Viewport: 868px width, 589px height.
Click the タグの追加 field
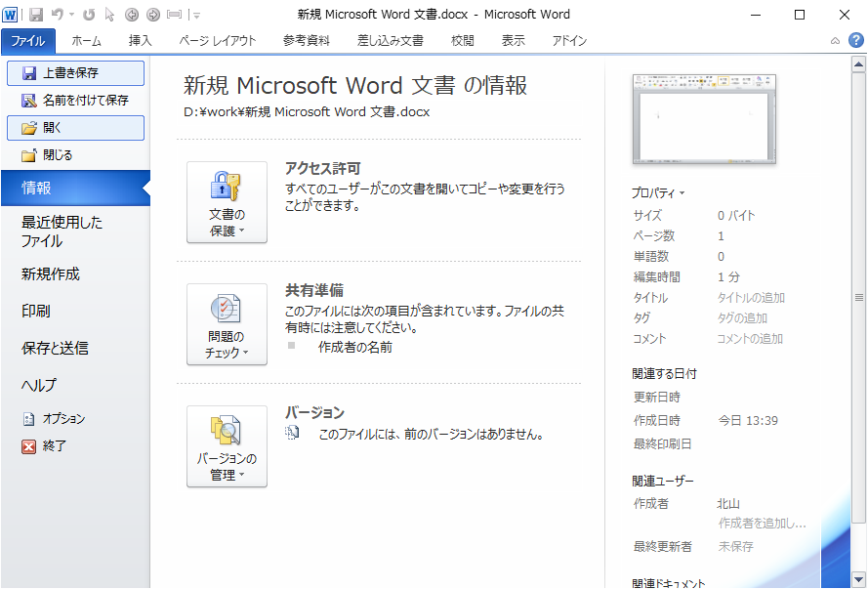coord(742,318)
